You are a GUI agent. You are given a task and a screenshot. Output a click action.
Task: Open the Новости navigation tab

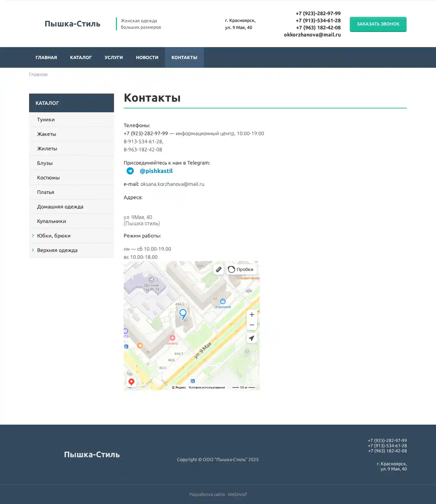pyautogui.click(x=147, y=57)
